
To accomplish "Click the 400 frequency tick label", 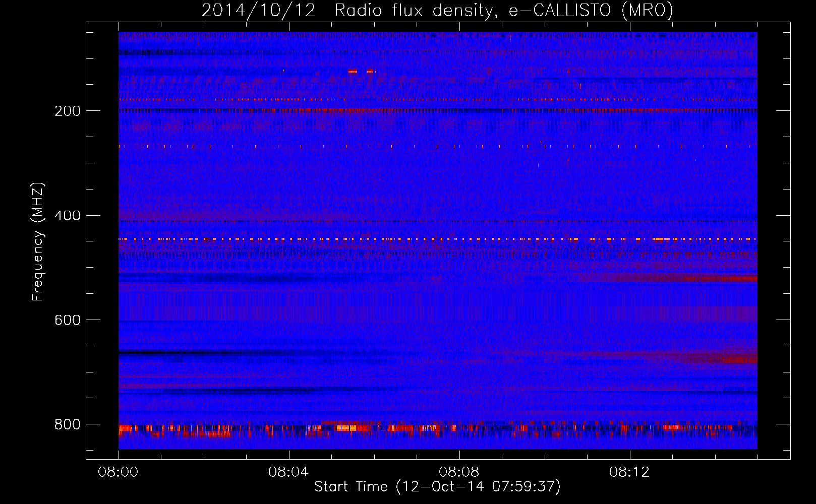I will coord(68,216).
